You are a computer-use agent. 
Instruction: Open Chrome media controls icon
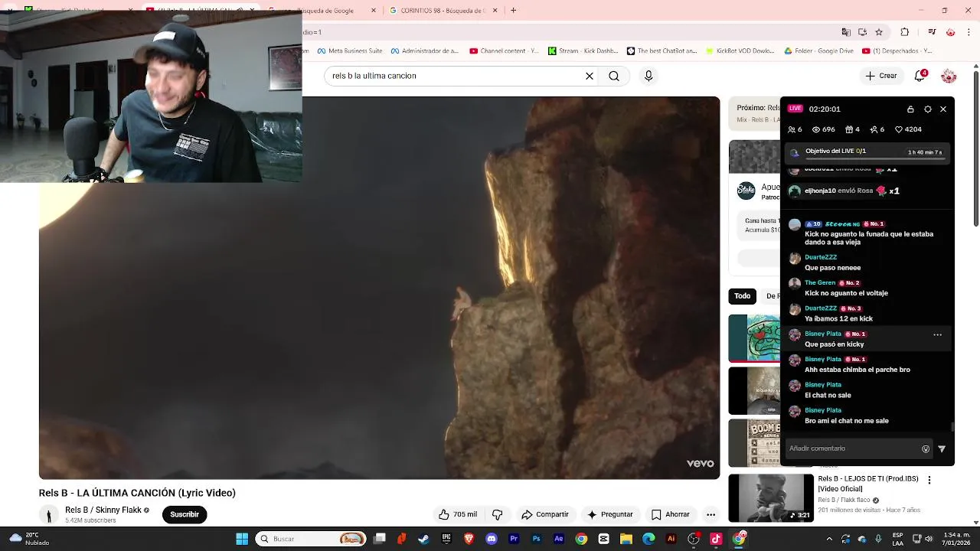point(932,32)
